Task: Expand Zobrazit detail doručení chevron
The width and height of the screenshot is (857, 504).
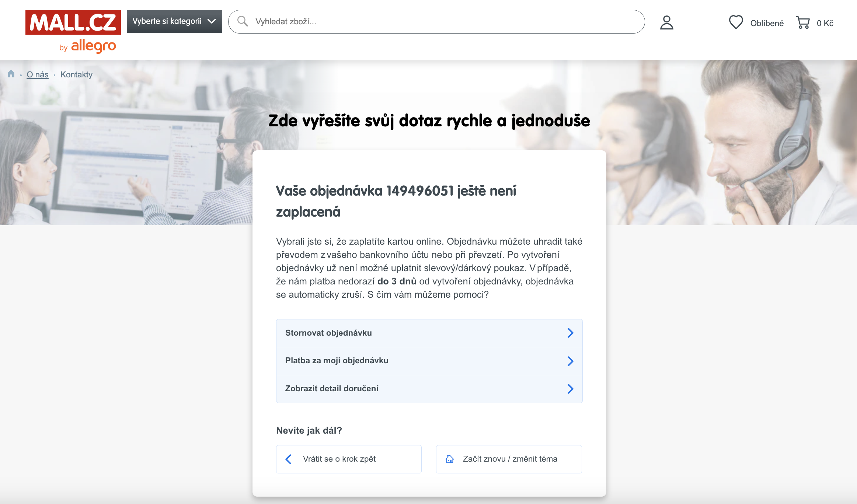Action: tap(570, 389)
